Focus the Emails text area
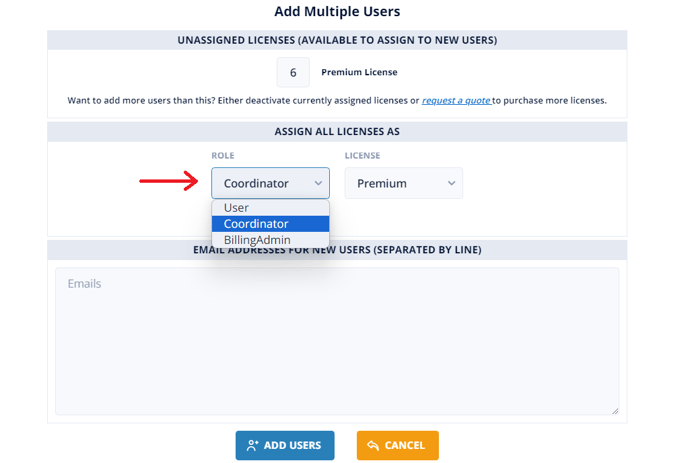Screen dimensions: 688x463 [337, 341]
